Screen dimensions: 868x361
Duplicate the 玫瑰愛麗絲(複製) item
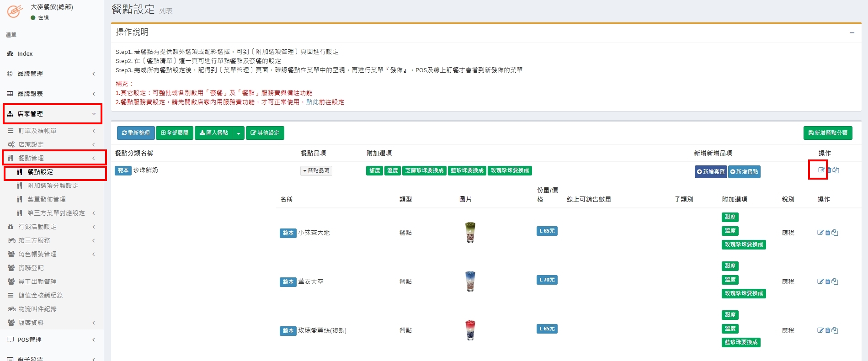[x=835, y=330]
